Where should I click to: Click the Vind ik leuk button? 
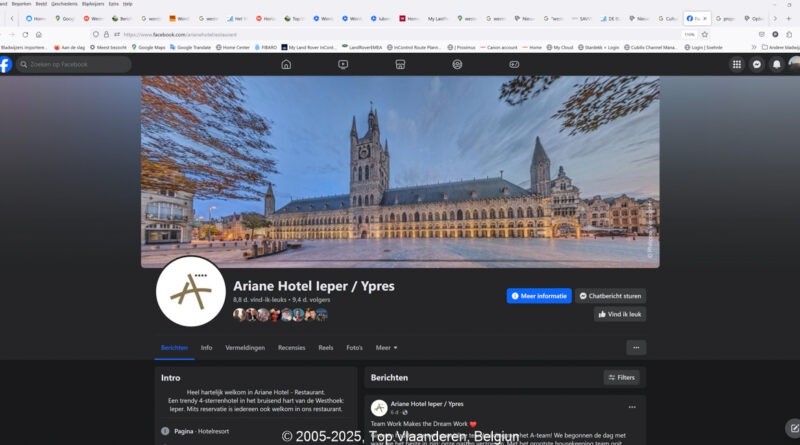[620, 314]
